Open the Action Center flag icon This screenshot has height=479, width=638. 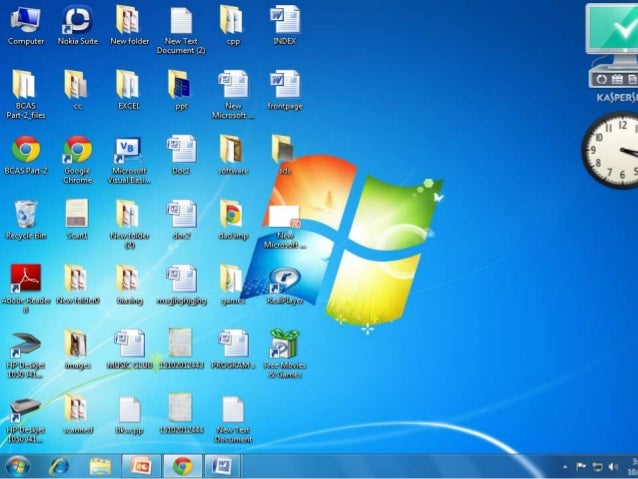581,466
